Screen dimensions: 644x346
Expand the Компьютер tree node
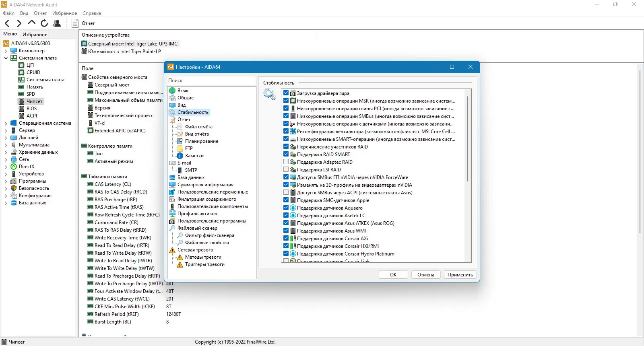(x=6, y=51)
